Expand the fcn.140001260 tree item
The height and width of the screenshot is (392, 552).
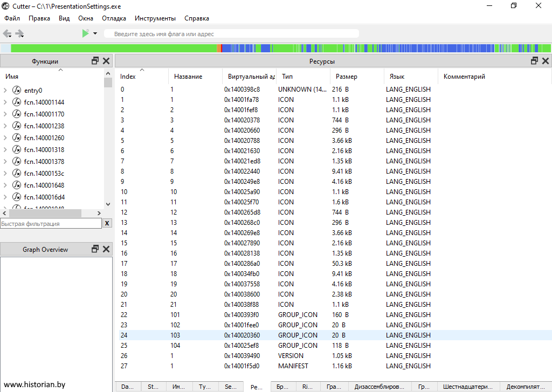pyautogui.click(x=5, y=138)
